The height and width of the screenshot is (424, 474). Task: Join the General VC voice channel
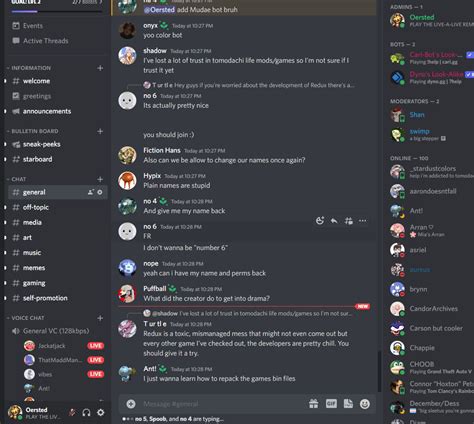click(57, 331)
